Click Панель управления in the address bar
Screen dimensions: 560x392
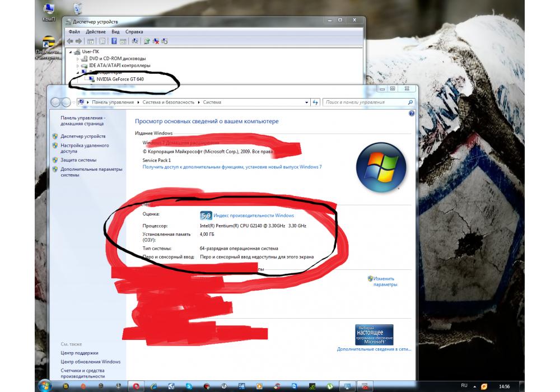point(113,102)
